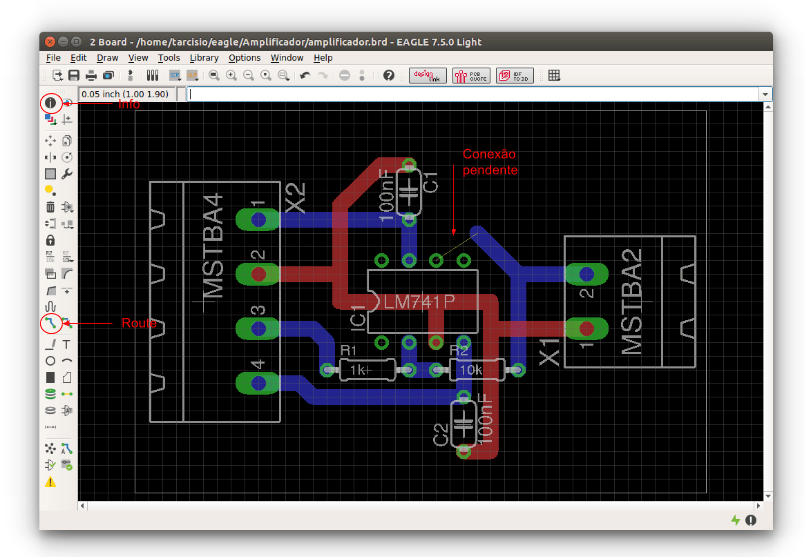
Task: Open the Errors warning triangle tool
Action: click(50, 482)
